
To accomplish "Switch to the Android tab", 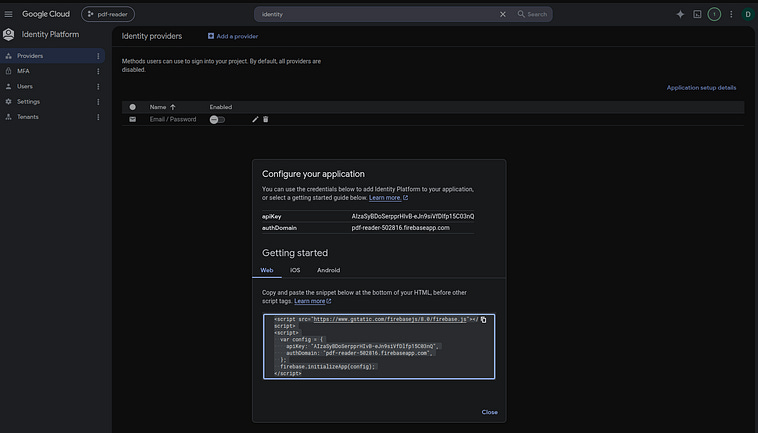I will 328,270.
